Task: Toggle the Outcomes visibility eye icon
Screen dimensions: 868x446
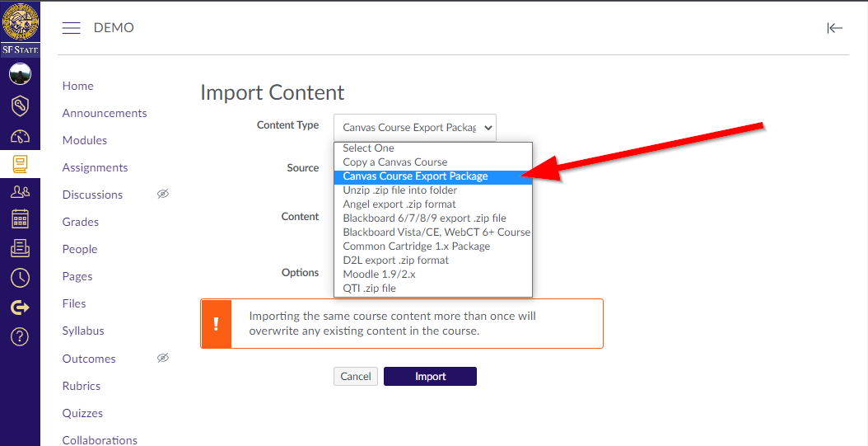Action: pos(163,358)
